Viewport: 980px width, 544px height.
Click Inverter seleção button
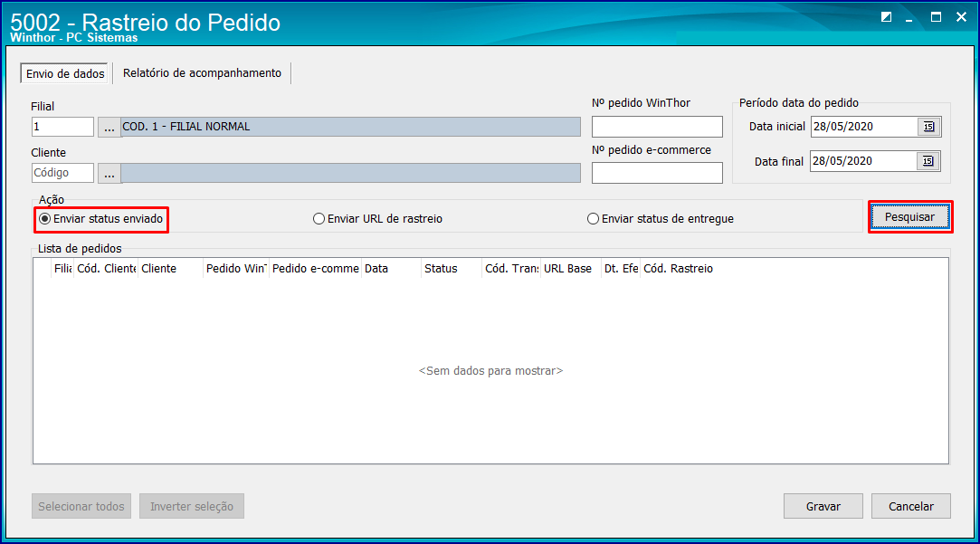click(x=192, y=507)
